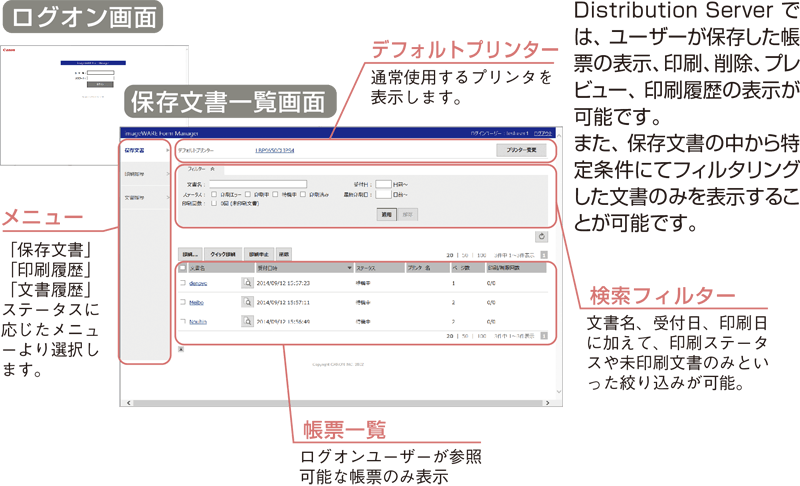Viewport: 800px width, 486px height.
Task: Enable the 印刷エラー status filter checkbox
Action: point(214,194)
